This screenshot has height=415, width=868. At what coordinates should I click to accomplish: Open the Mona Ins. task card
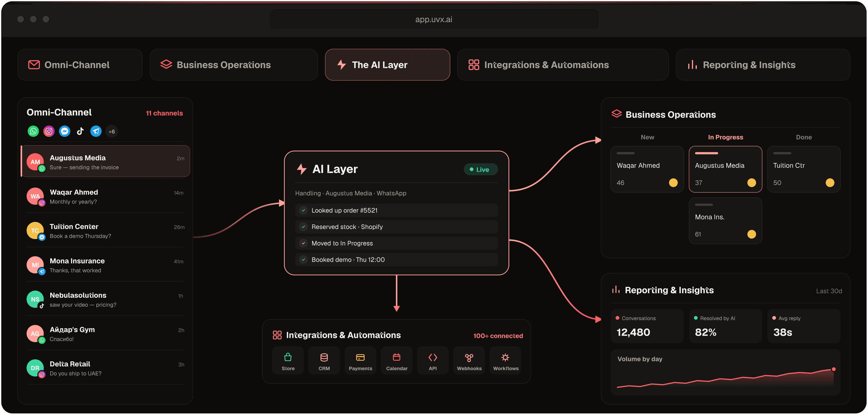pos(725,221)
